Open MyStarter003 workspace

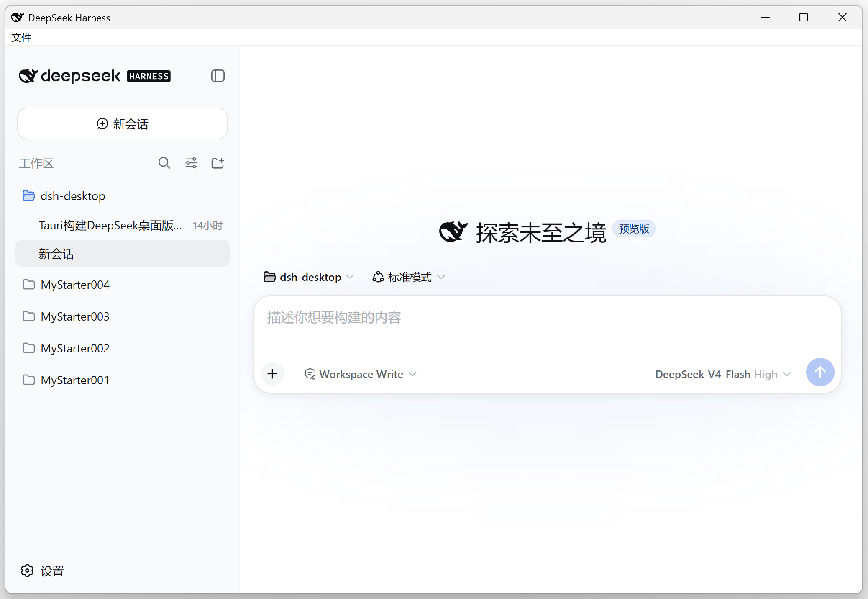[x=123, y=316]
